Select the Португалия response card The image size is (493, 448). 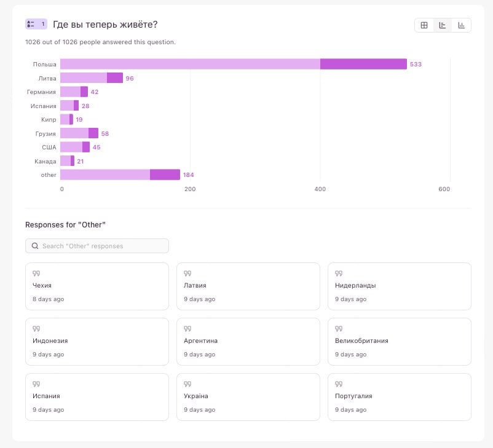coord(400,396)
